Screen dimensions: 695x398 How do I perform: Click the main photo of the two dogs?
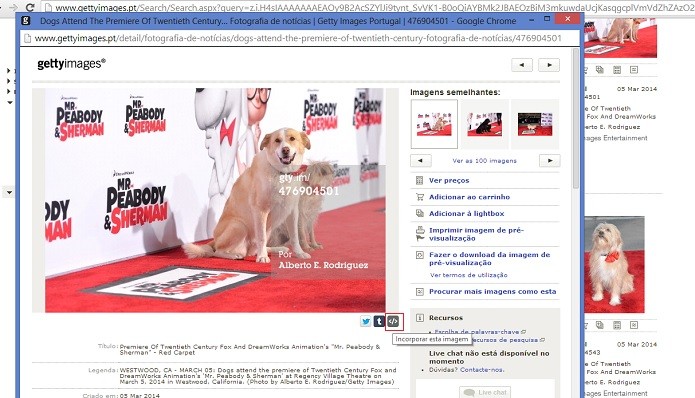tap(215, 200)
